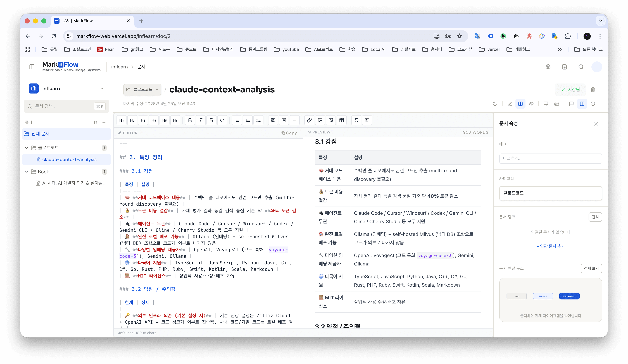Insert a horizontal rule
The image size is (628, 364).
tap(294, 120)
